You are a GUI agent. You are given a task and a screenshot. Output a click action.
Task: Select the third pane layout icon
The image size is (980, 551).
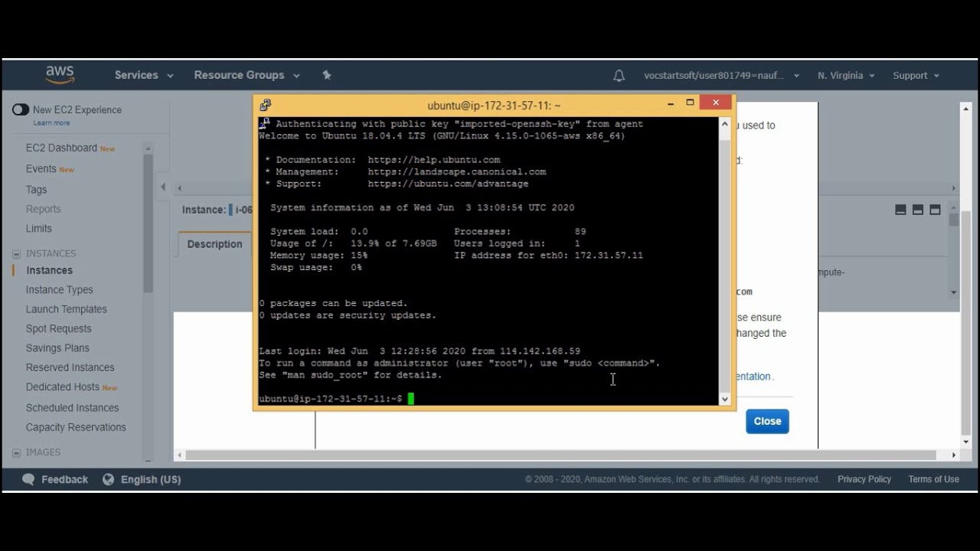pos(935,210)
